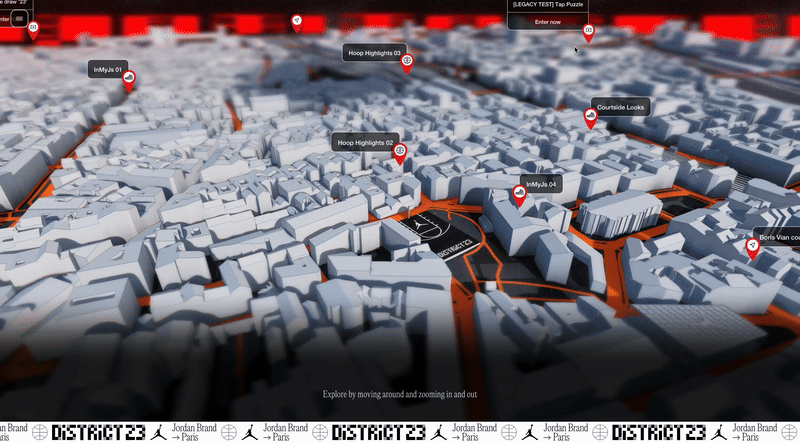Click the draw '23 card map pin
Image resolution: width=800 pixels, height=443 pixels.
(x=33, y=30)
